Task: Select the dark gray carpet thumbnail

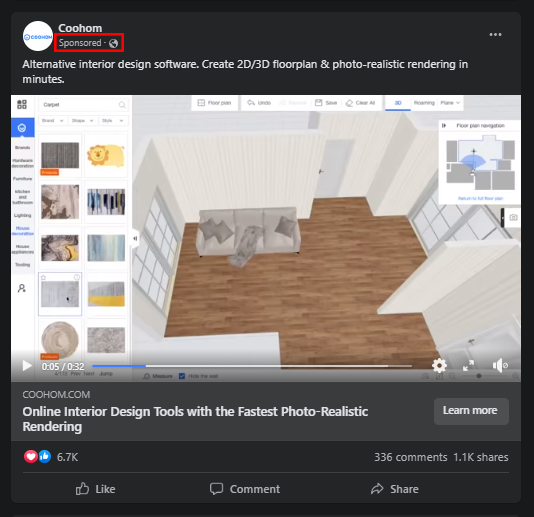Action: tap(60, 156)
